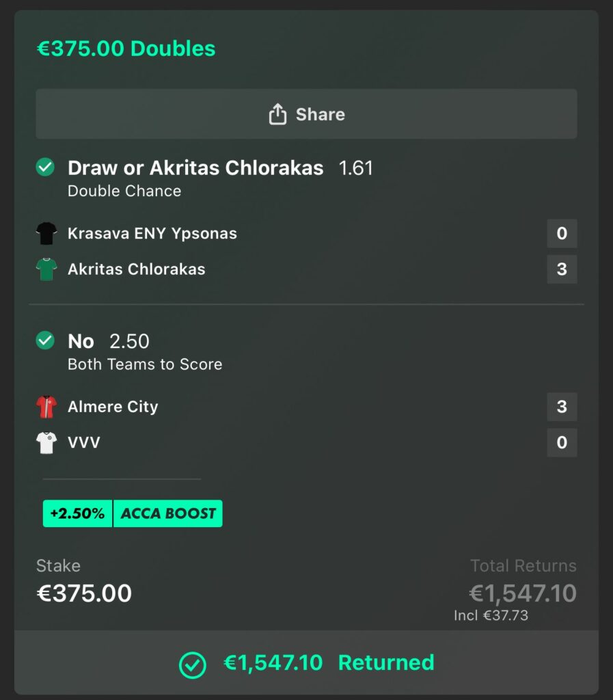Click Krasava ENY Ypsonas black jersey icon

(x=46, y=234)
